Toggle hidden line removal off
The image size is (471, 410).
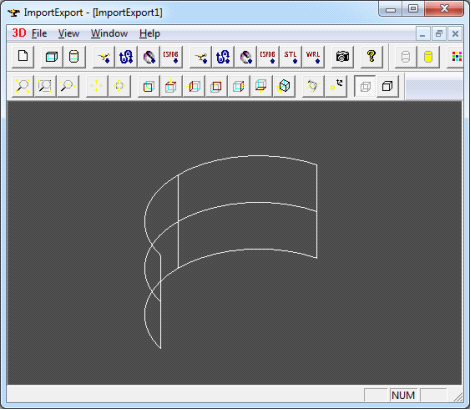[x=365, y=86]
